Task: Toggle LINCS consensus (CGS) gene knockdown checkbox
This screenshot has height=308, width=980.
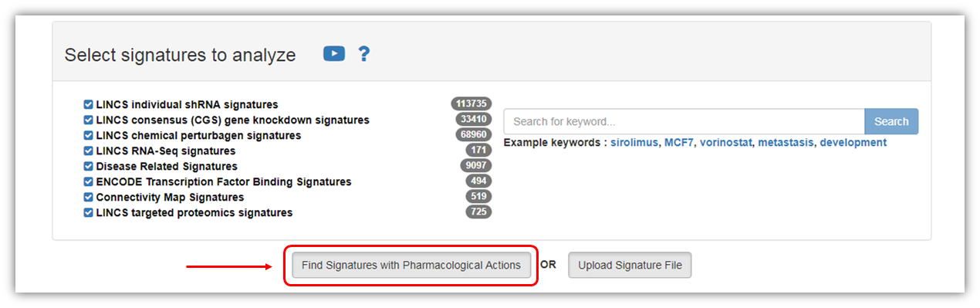Action: [88, 120]
